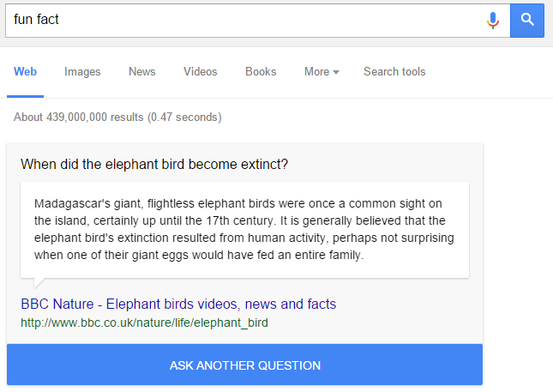Image resolution: width=553 pixels, height=392 pixels.
Task: Select the Web results tab
Action: pos(25,72)
